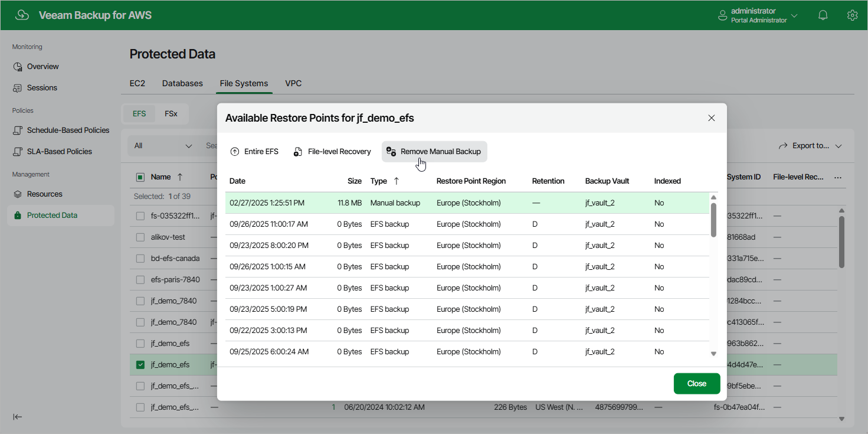Open the notifications bell
Viewport: 868px width, 434px height.
[823, 15]
